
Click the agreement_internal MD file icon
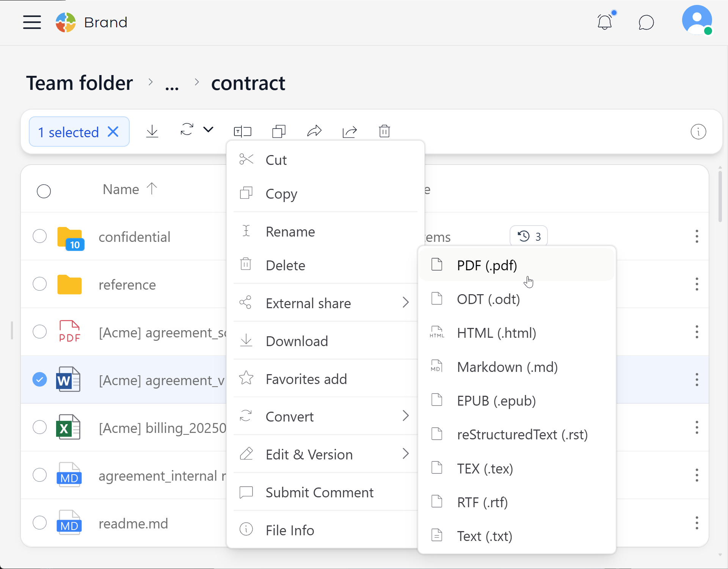(x=69, y=475)
